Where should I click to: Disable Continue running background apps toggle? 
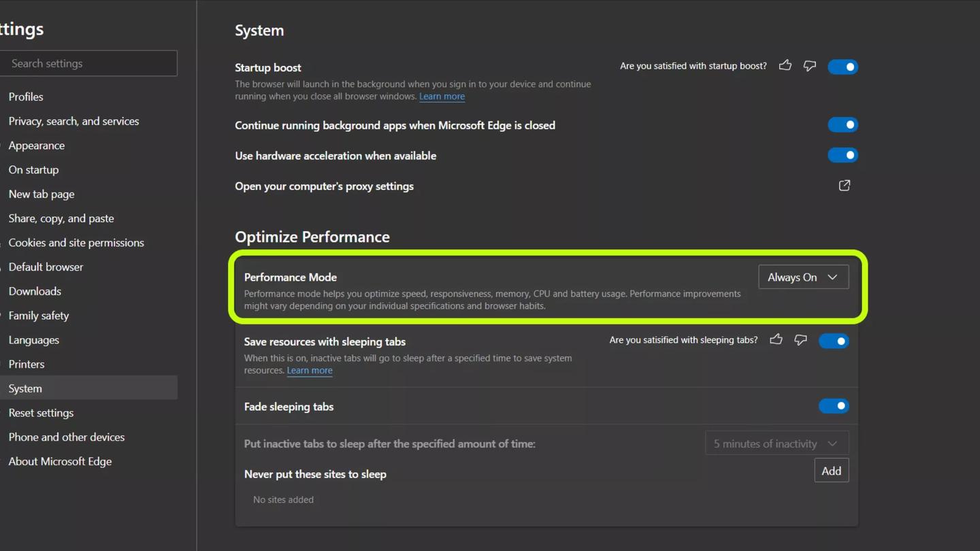(x=843, y=125)
